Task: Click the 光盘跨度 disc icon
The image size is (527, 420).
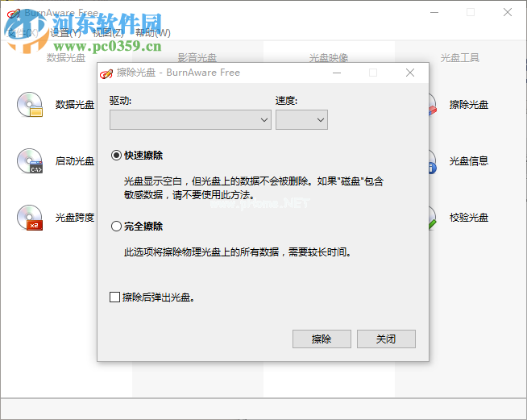Action: point(29,218)
